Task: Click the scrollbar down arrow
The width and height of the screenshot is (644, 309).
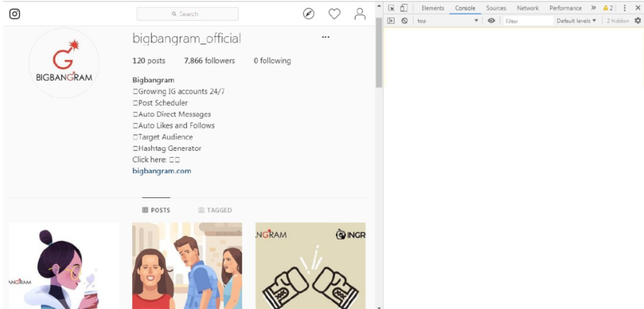Action: 379,306
